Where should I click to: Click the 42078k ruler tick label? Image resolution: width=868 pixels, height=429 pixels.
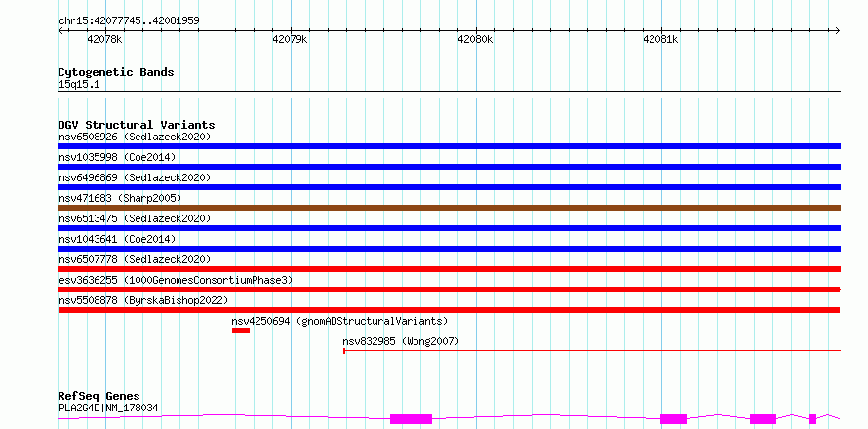pyautogui.click(x=104, y=40)
